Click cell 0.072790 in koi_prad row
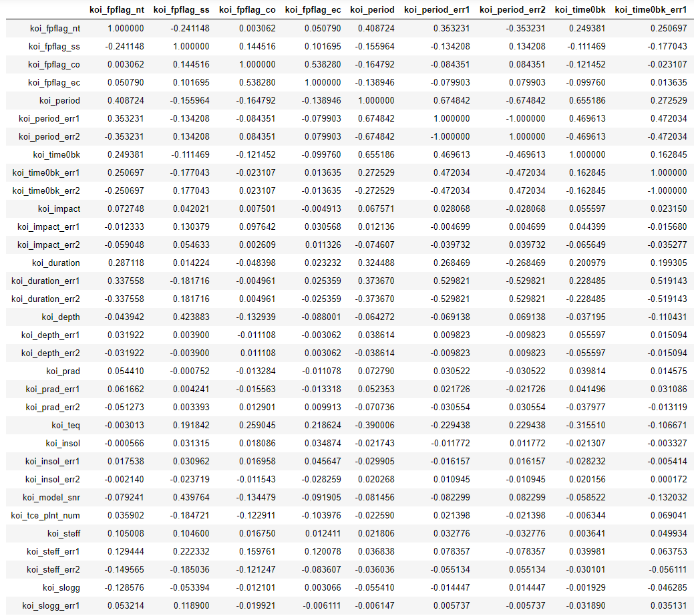Screen dimensions: 694x616 (376, 371)
